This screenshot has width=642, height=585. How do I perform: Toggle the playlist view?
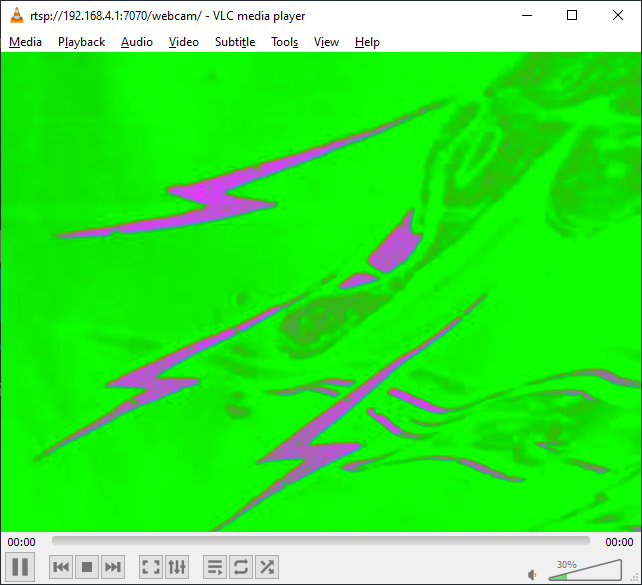point(215,567)
